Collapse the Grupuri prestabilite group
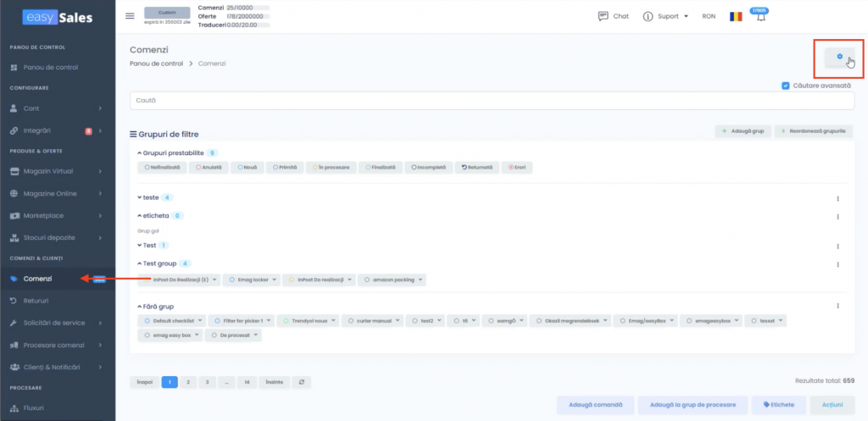The image size is (868, 421). click(x=139, y=153)
